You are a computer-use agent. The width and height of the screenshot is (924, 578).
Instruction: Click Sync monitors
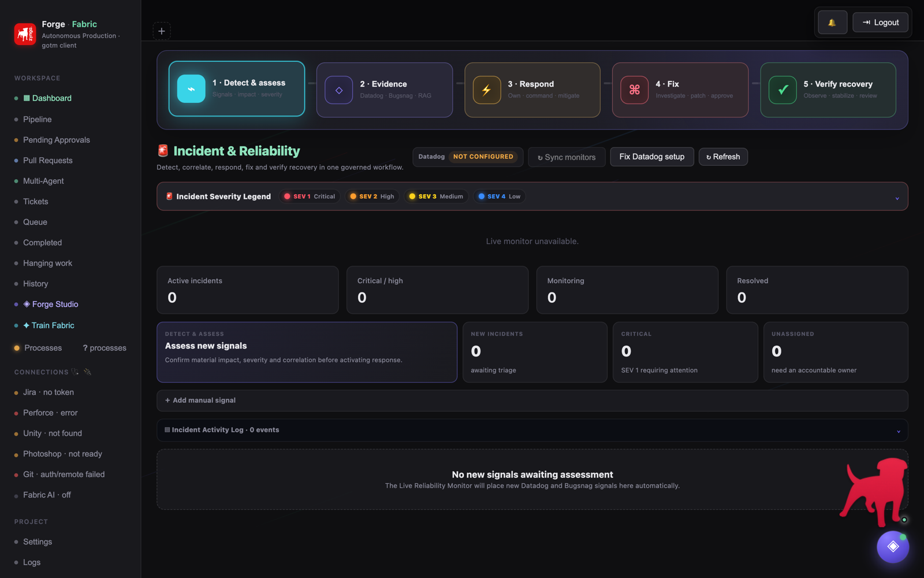coord(567,157)
